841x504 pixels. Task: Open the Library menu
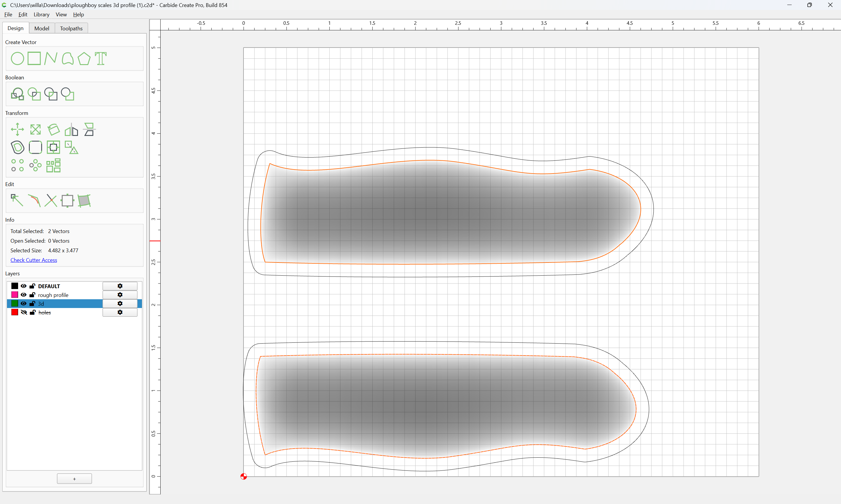(41, 14)
